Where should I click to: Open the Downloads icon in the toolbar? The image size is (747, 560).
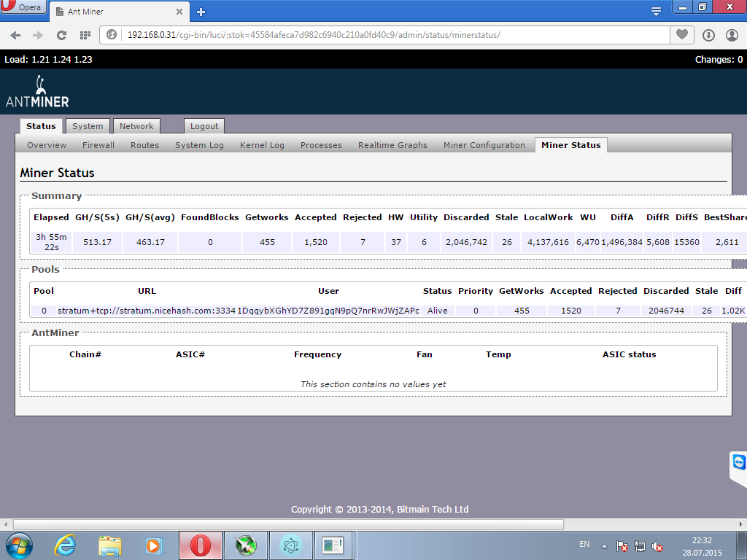pos(708,35)
